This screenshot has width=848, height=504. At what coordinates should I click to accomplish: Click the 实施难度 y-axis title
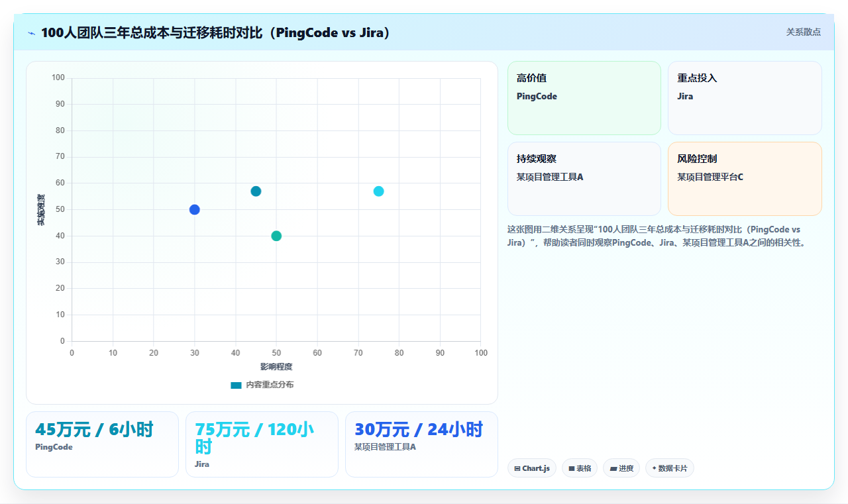pyautogui.click(x=41, y=209)
